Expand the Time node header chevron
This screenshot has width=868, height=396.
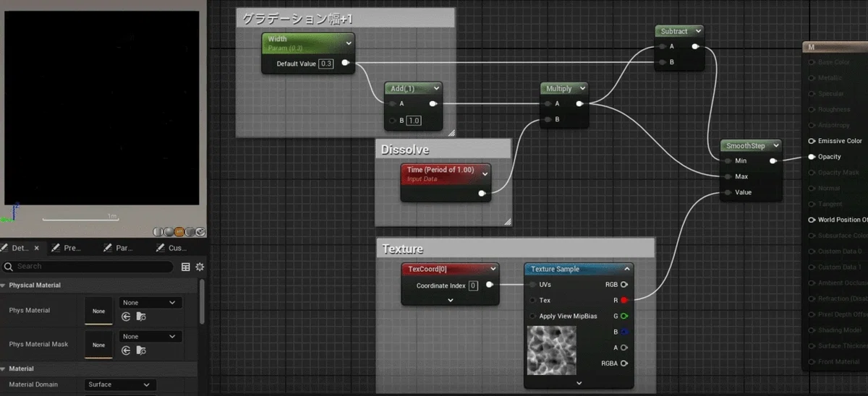click(485, 173)
